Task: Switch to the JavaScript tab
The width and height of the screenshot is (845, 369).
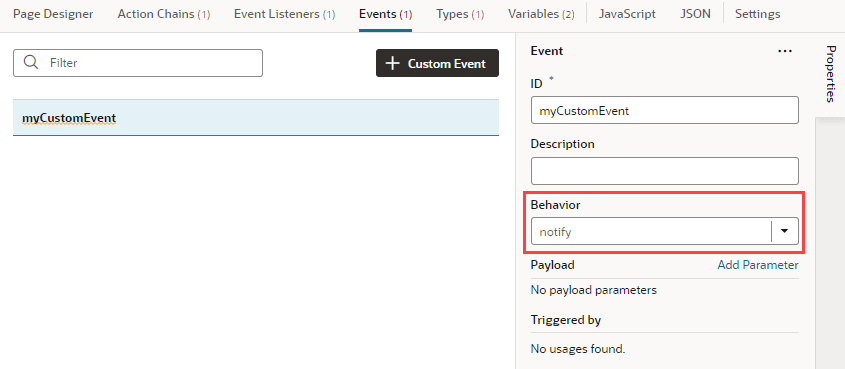Action: point(627,14)
